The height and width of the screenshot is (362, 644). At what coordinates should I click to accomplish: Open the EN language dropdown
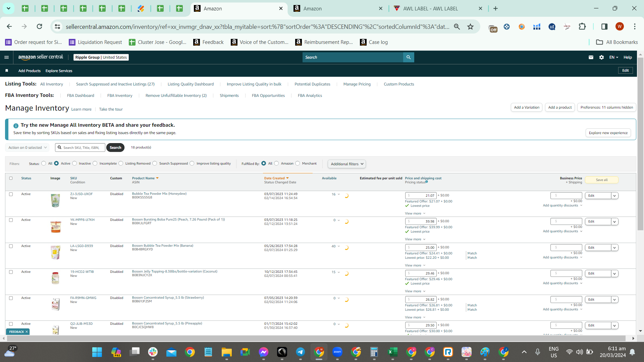click(x=613, y=57)
